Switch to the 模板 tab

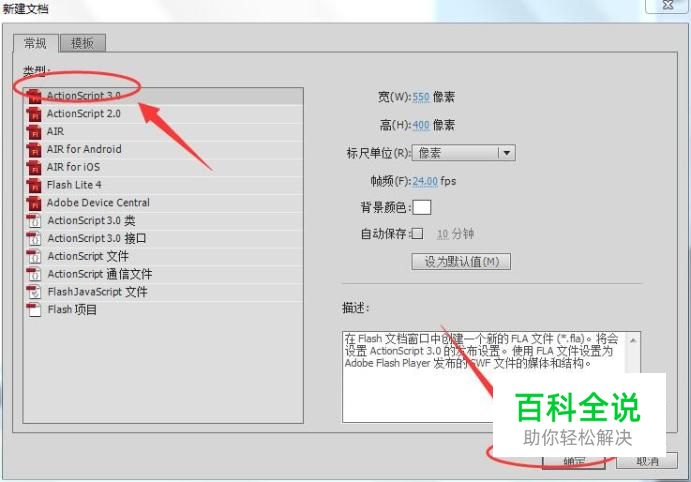(x=82, y=43)
